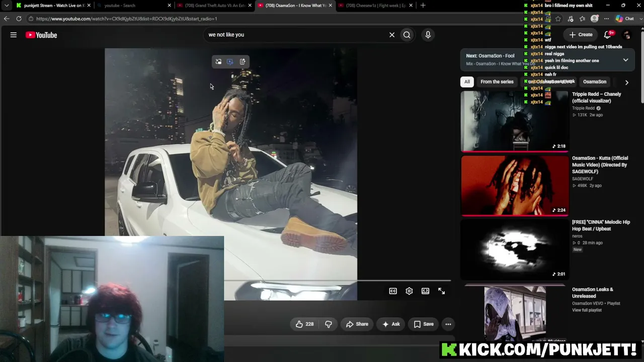The width and height of the screenshot is (644, 362).
Task: Reload the page with the refresh icon
Action: tap(19, 19)
